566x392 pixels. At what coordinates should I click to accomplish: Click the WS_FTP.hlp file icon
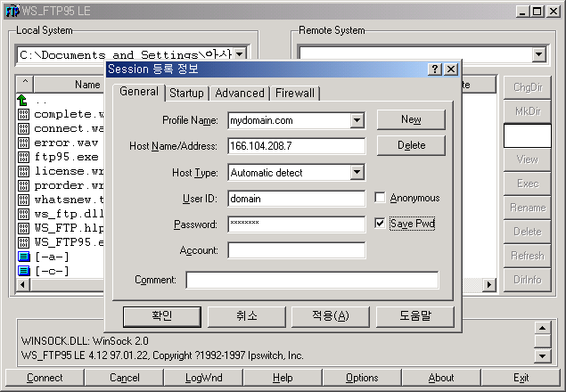(24, 228)
